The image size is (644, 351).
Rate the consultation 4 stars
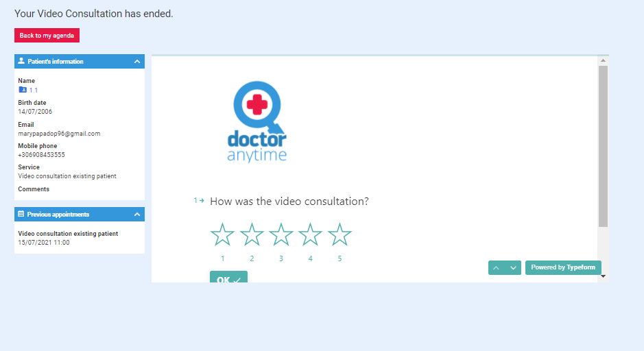(310, 234)
